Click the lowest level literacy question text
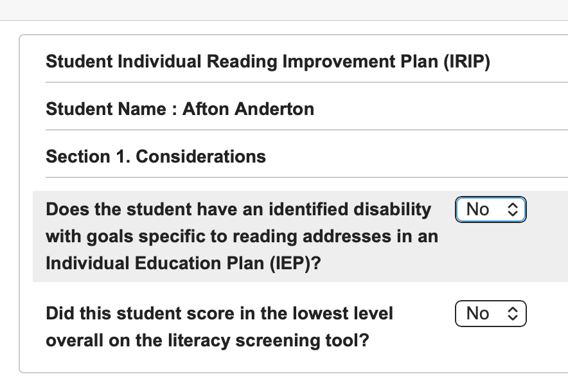 pos(219,314)
